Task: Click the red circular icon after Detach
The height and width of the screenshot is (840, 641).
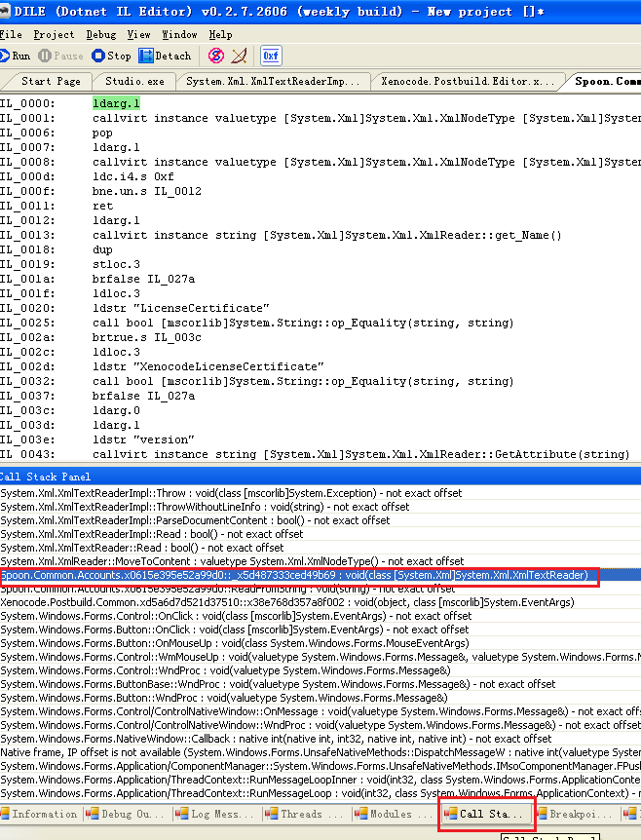Action: pos(215,56)
